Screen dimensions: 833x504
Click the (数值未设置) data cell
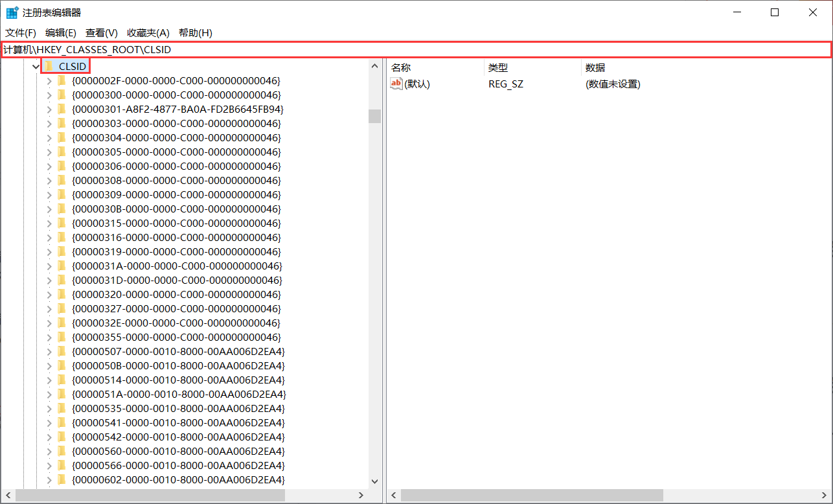pos(612,84)
